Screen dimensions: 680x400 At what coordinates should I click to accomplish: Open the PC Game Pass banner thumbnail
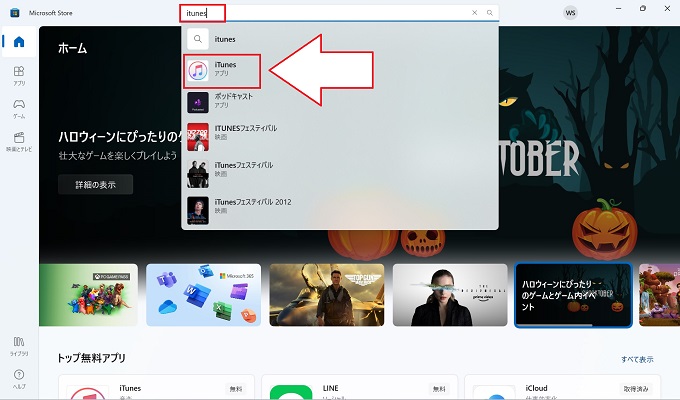click(88, 295)
